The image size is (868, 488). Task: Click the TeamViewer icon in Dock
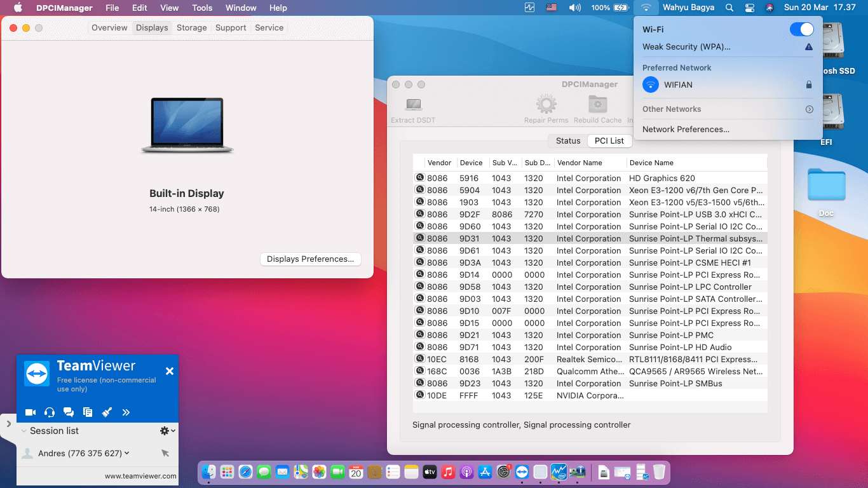tap(522, 471)
